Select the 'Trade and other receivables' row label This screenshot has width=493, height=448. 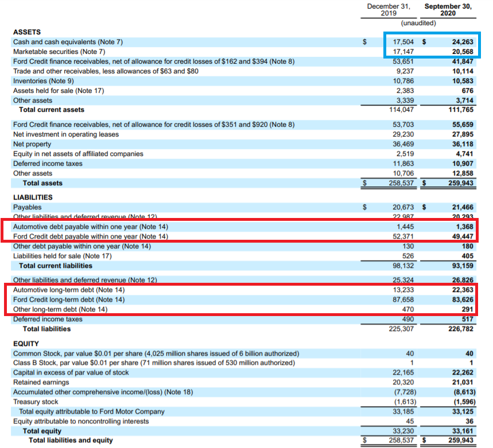click(106, 71)
